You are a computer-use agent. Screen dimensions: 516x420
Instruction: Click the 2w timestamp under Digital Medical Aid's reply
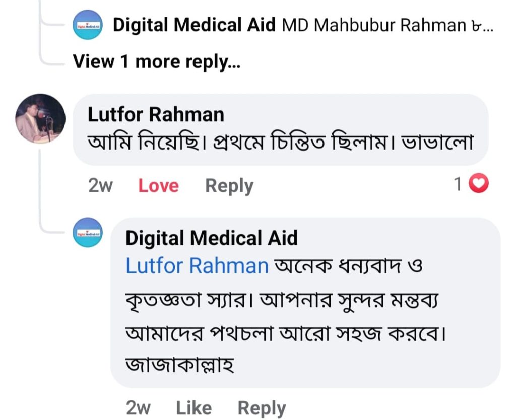click(x=138, y=408)
